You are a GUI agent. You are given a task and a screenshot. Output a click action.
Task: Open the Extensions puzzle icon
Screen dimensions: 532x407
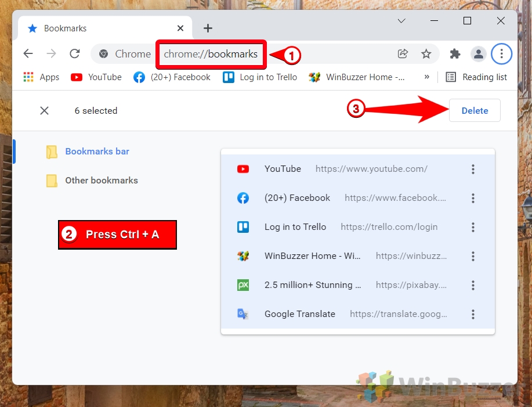tap(455, 53)
